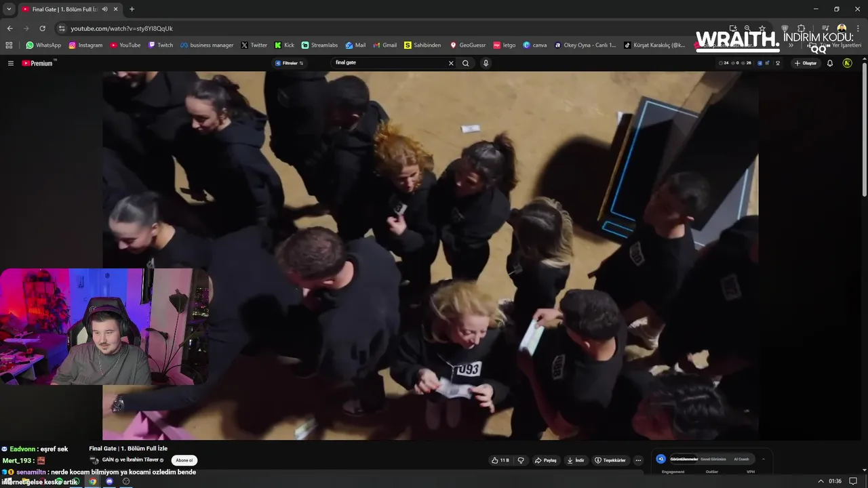Open the GAİN channel avatar
868x488 pixels.
pyautogui.click(x=94, y=460)
